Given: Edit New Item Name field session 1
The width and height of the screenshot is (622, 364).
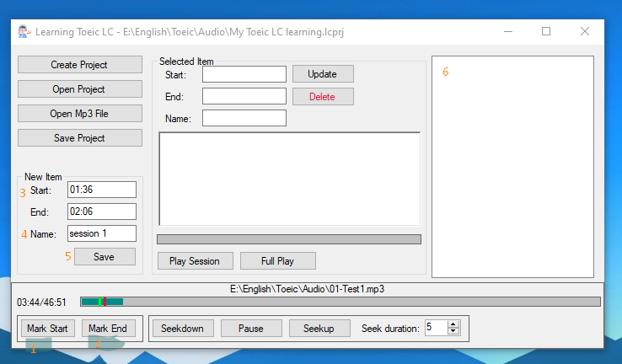Looking at the screenshot, I should click(102, 233).
